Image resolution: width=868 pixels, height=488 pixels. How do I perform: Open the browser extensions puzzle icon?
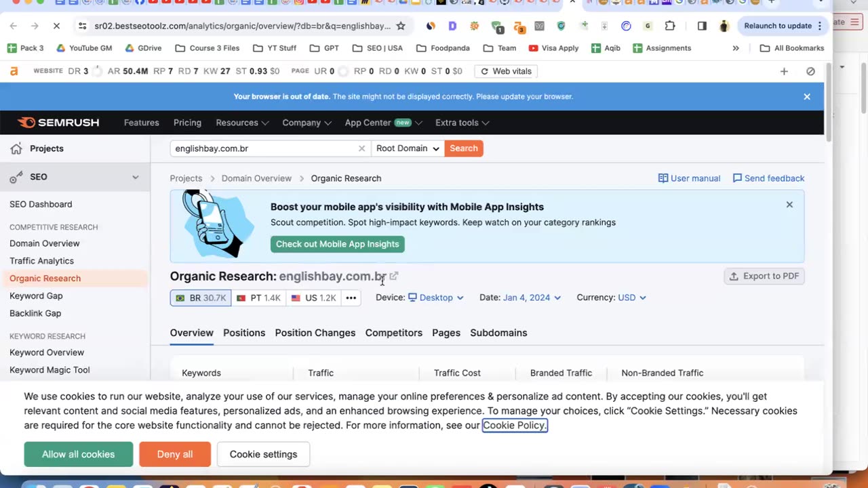670,26
